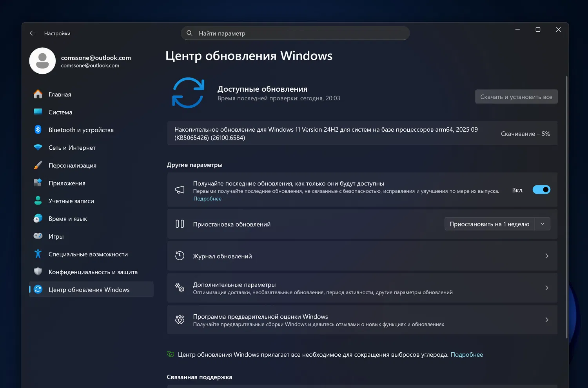588x388 pixels.
Task: Open Учетные записи in sidebar
Action: coord(91,201)
